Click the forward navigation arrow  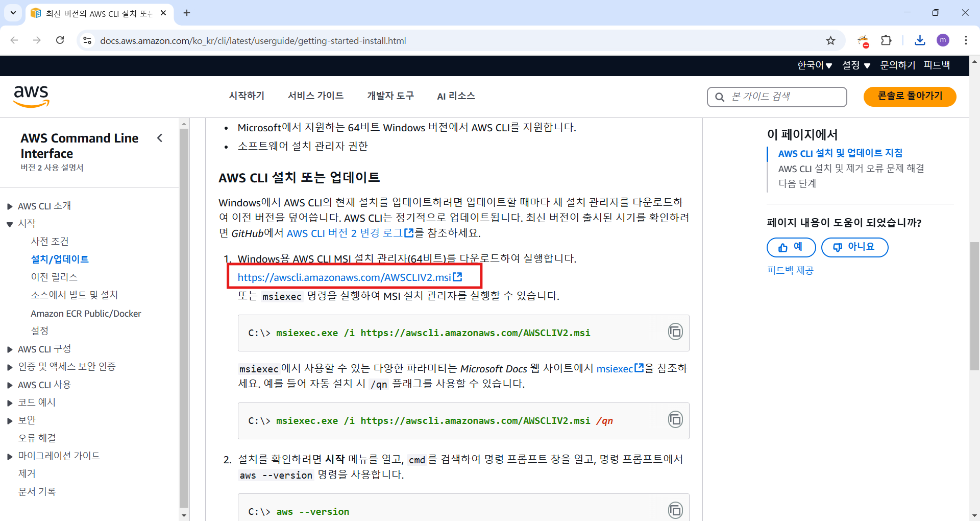pyautogui.click(x=37, y=40)
